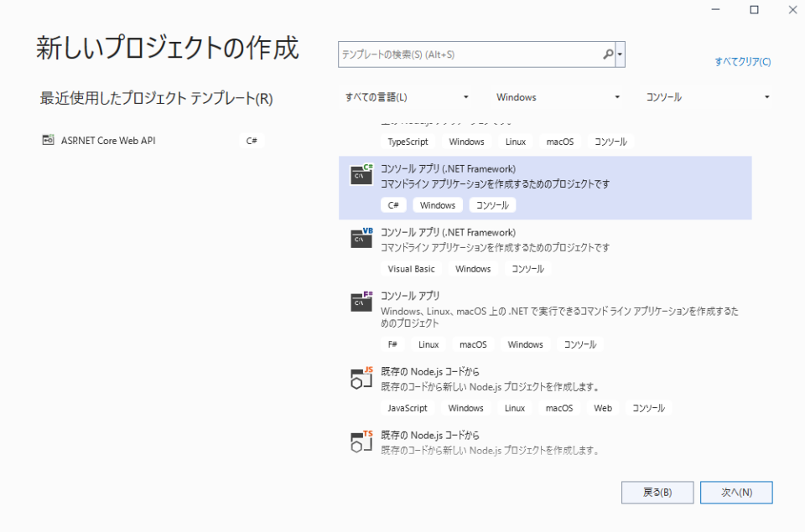Click the F# コンソール アプリ template icon
Screen dimensions: 805x532
click(360, 300)
